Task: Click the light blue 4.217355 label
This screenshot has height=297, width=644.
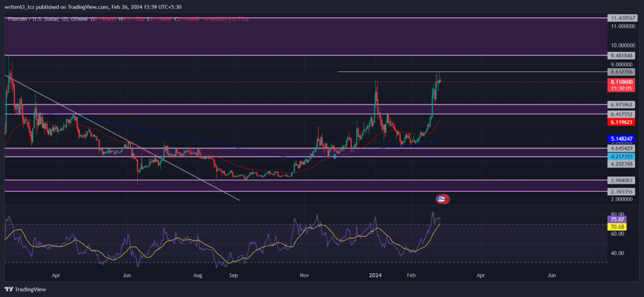Action: [x=623, y=156]
